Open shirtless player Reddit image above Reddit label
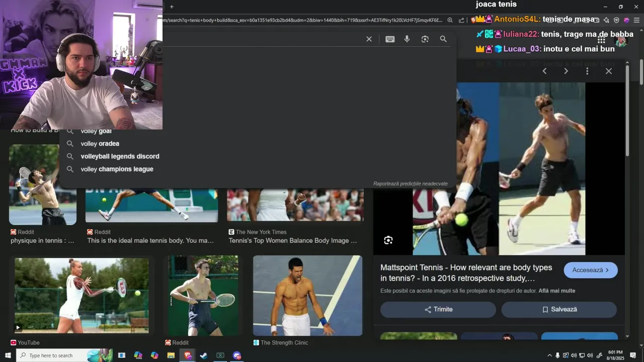This screenshot has width=644, height=362. pyautogui.click(x=203, y=296)
